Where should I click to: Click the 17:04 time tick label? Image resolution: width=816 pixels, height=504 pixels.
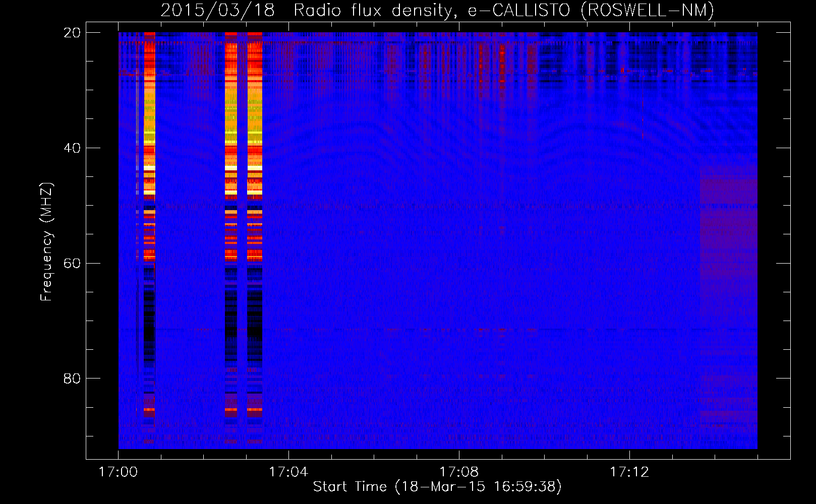coord(288,472)
